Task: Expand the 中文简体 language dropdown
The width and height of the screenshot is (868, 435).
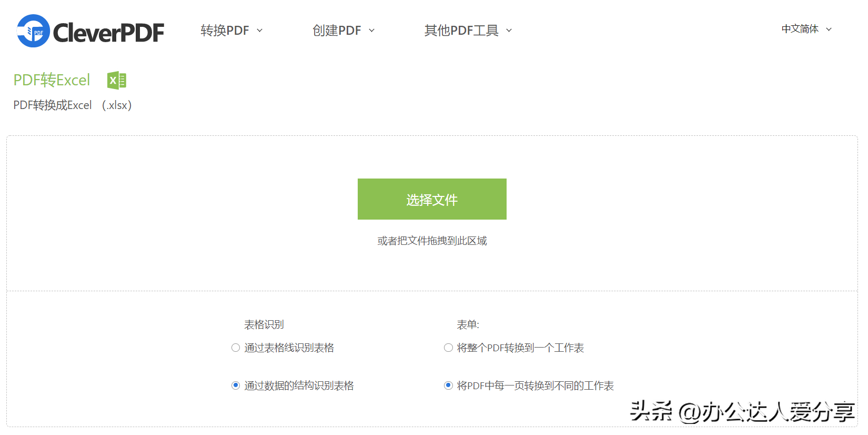Action: 806,29
